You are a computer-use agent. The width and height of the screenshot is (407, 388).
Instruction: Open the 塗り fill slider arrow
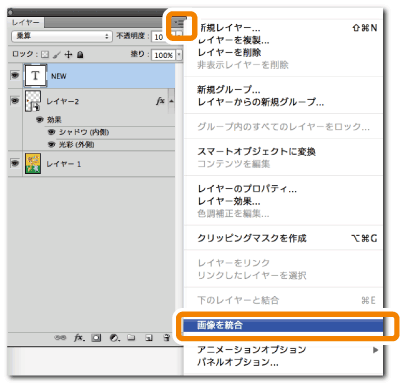(179, 55)
